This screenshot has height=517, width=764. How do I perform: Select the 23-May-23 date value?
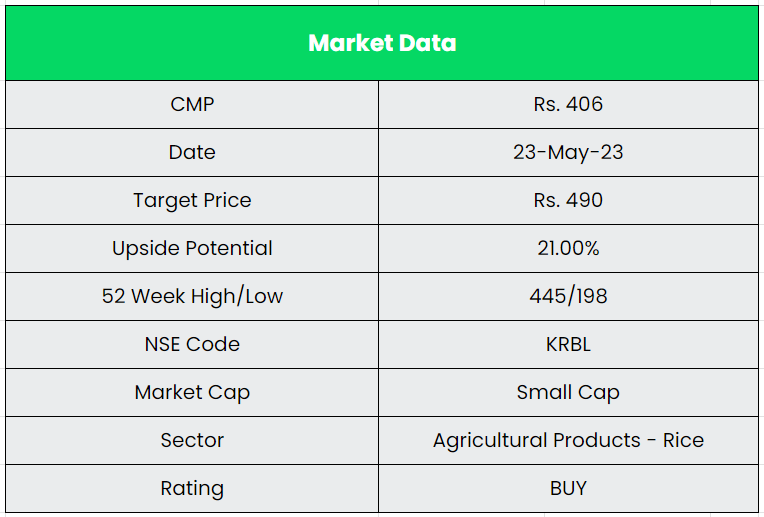point(568,152)
